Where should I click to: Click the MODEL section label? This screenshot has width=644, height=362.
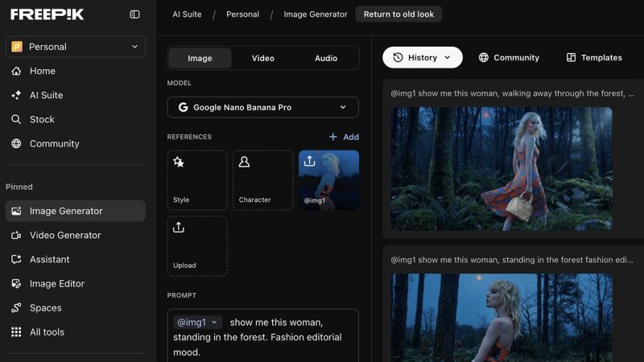pyautogui.click(x=179, y=83)
